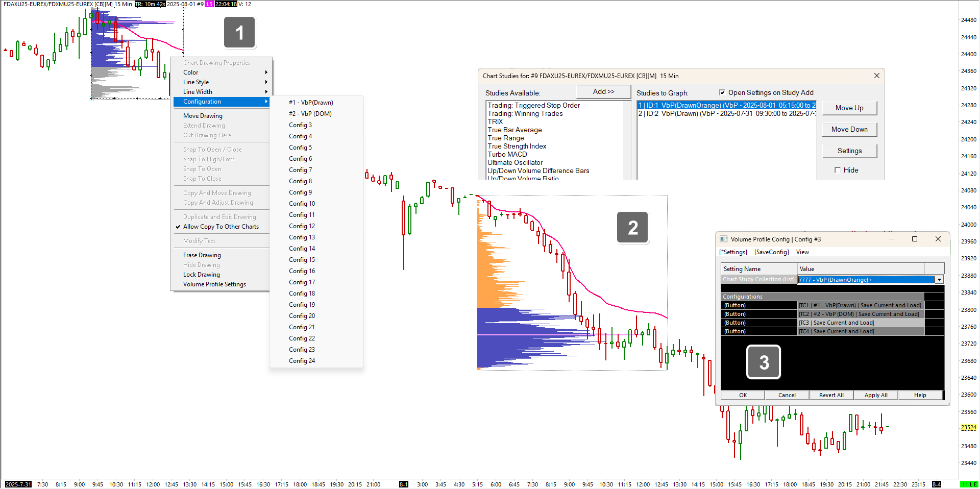Open Help in Volume Profile Config
The width and height of the screenshot is (980, 489).
point(920,395)
